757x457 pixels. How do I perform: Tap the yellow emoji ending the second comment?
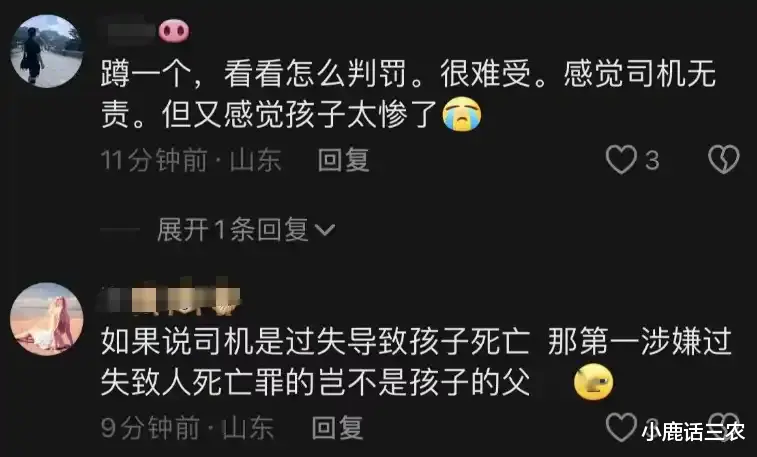point(593,382)
